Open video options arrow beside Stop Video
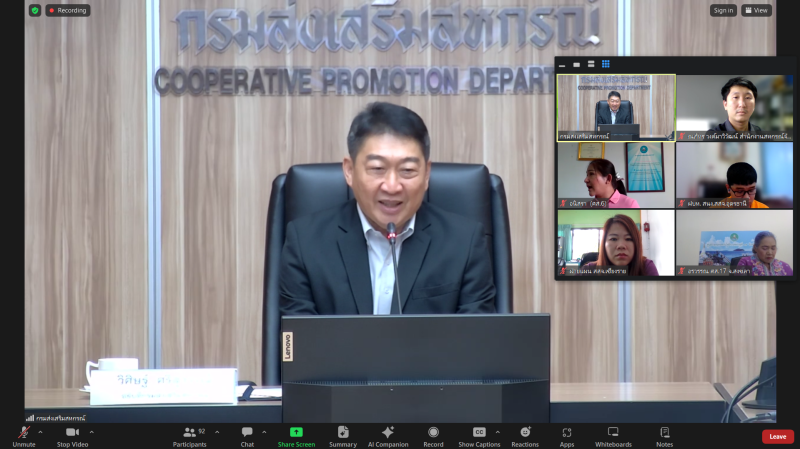 [91, 432]
